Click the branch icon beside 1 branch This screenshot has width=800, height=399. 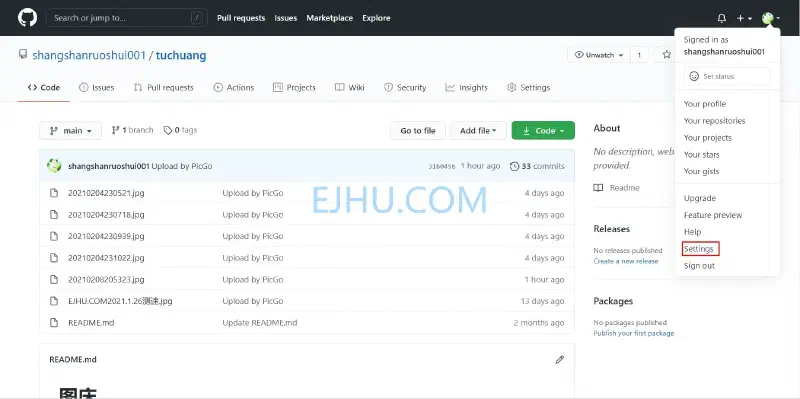(x=115, y=130)
